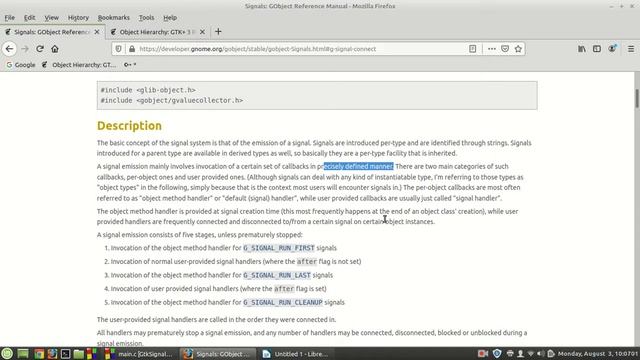Open a new tab with the plus button
This screenshot has width=640, height=360.
click(x=218, y=31)
